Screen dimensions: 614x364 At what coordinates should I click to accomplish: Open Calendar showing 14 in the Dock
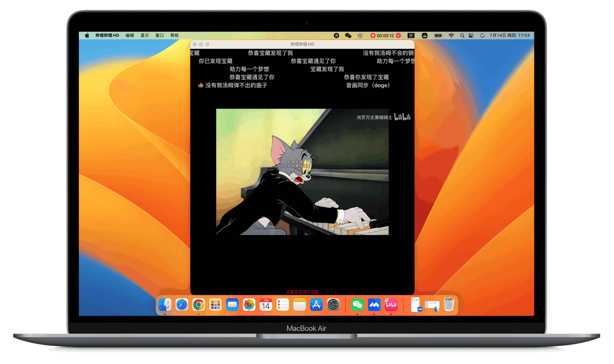(266, 305)
